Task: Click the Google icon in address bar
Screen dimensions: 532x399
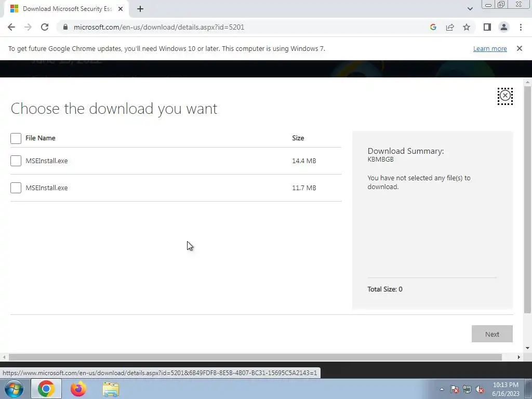Action: tap(433, 27)
